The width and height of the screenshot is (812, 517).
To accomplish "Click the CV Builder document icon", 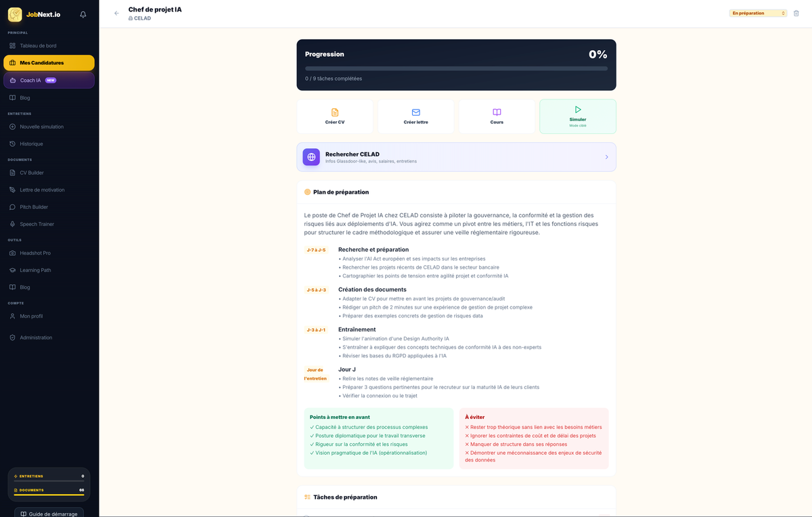I will (x=13, y=173).
